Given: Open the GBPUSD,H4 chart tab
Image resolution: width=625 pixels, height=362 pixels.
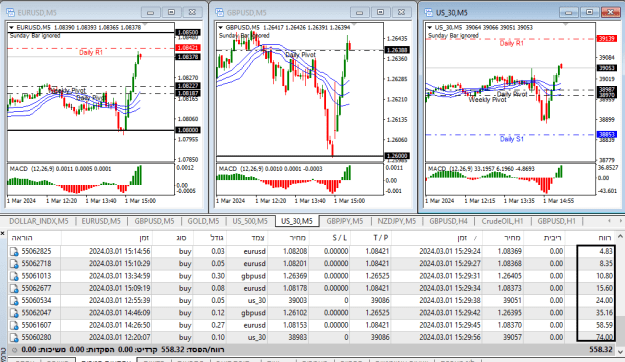Looking at the screenshot, I should (x=448, y=221).
